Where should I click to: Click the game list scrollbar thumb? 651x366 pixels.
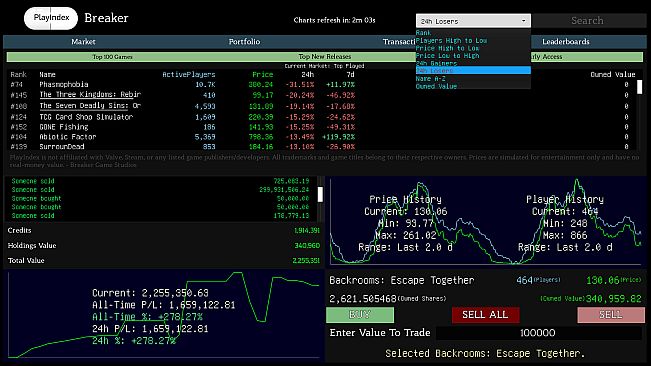click(639, 87)
